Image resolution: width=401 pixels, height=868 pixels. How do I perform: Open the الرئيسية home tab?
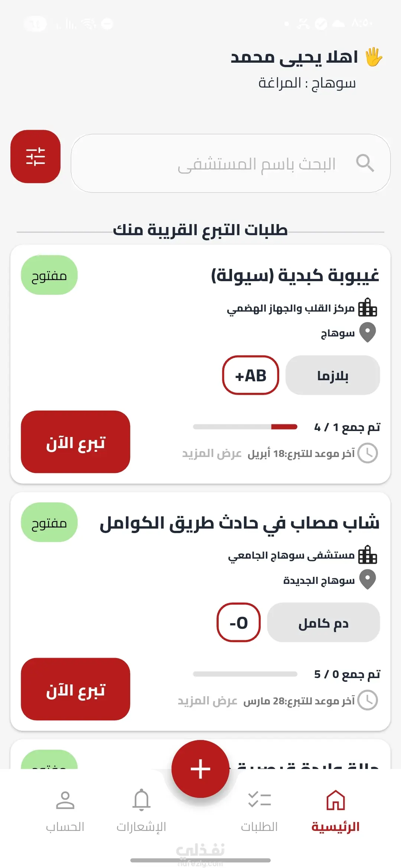tap(336, 811)
